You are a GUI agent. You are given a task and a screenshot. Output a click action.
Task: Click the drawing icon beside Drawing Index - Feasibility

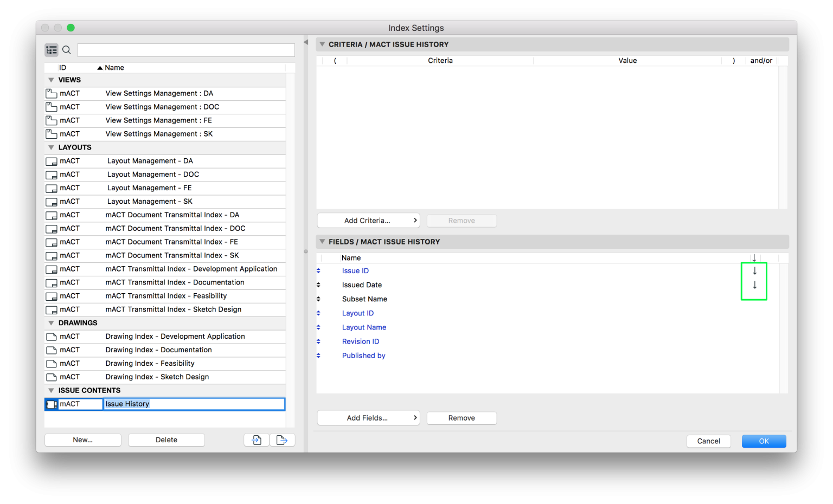click(52, 363)
